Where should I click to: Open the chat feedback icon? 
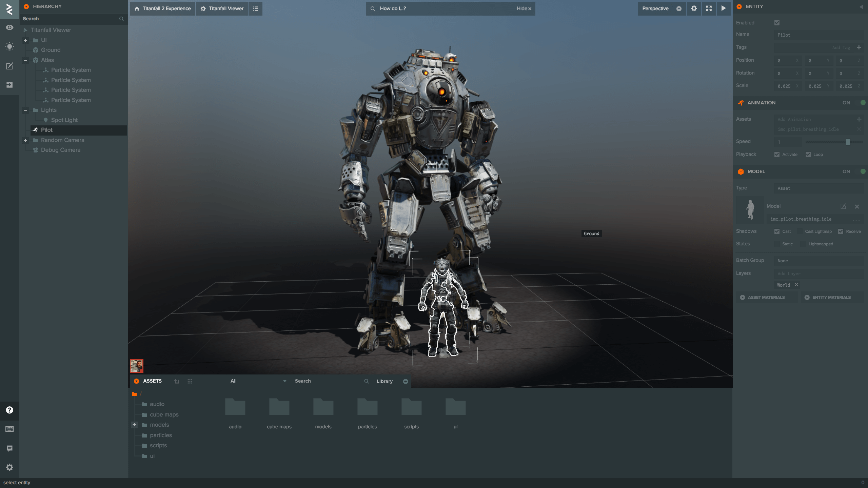click(9, 448)
